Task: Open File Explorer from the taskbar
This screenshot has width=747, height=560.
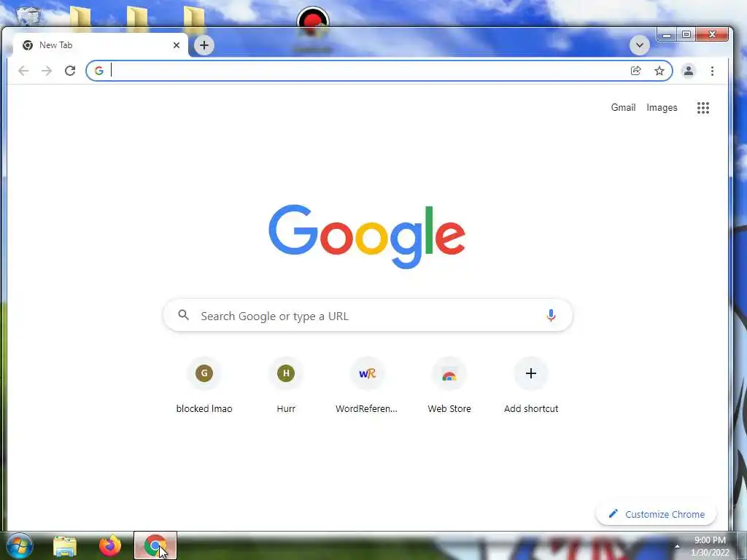Action: click(x=65, y=546)
